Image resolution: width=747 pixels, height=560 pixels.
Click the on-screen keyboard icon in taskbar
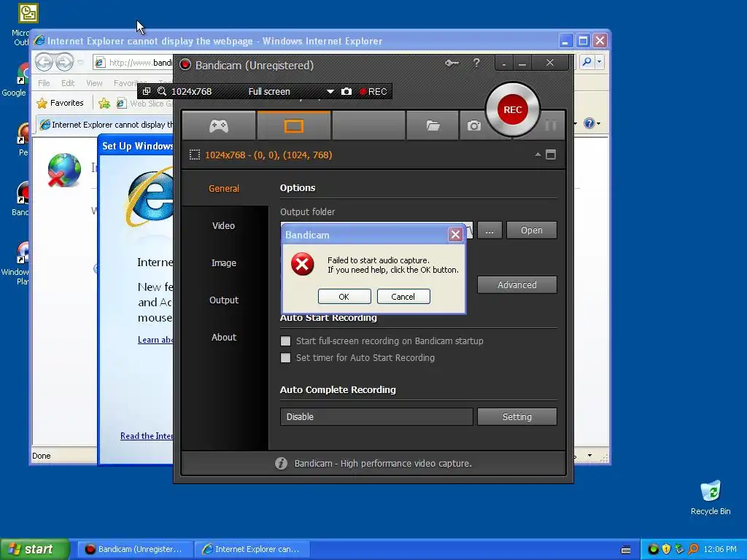pyautogui.click(x=626, y=550)
